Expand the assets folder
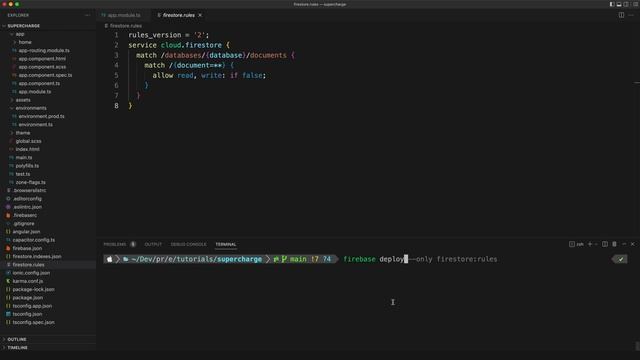This screenshot has width=640, height=360. [23, 100]
